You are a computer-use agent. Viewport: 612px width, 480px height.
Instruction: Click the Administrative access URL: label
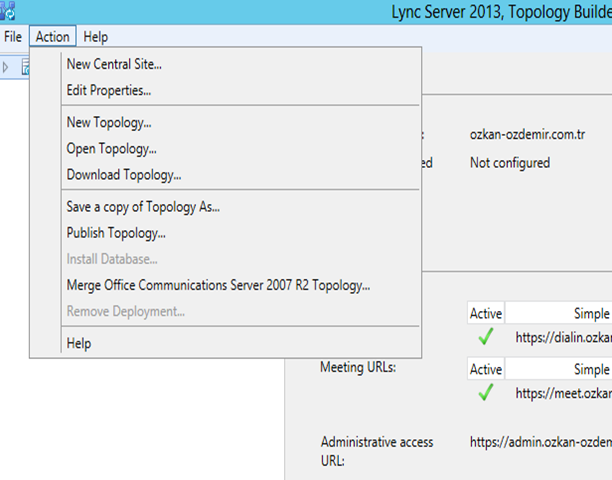tap(377, 451)
